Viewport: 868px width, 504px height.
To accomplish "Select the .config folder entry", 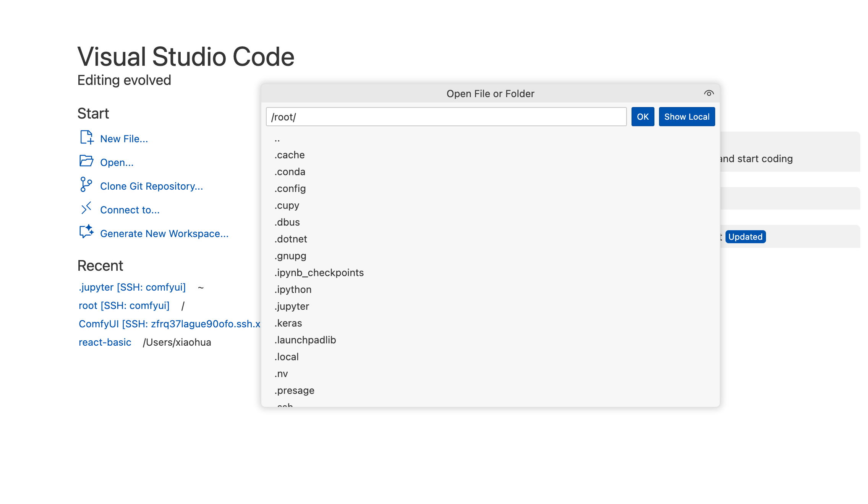I will pos(490,189).
